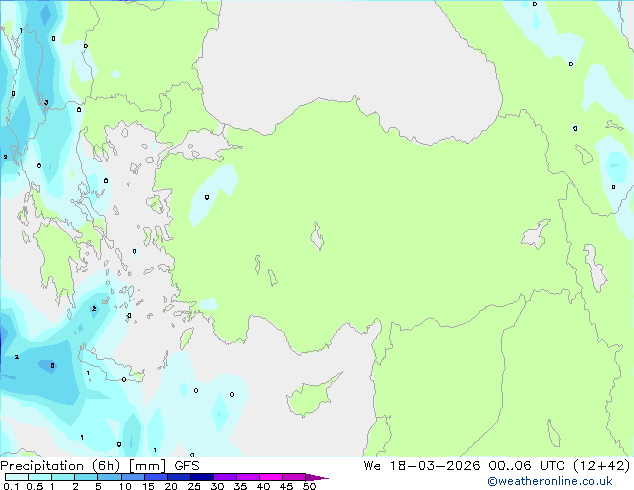Click the 45–50 mm legend color swatch
The image size is (634, 490).
(294, 477)
